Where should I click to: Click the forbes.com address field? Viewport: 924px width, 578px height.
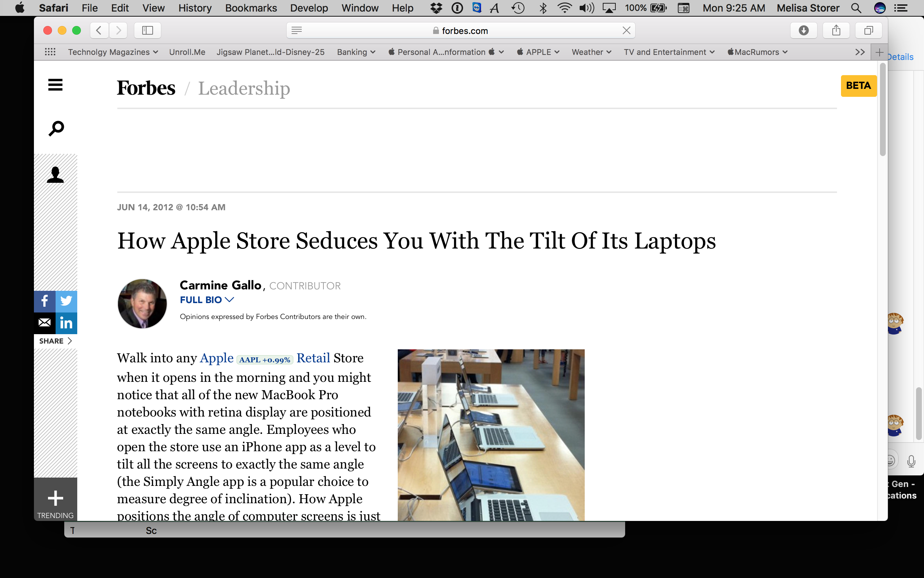[x=461, y=30]
